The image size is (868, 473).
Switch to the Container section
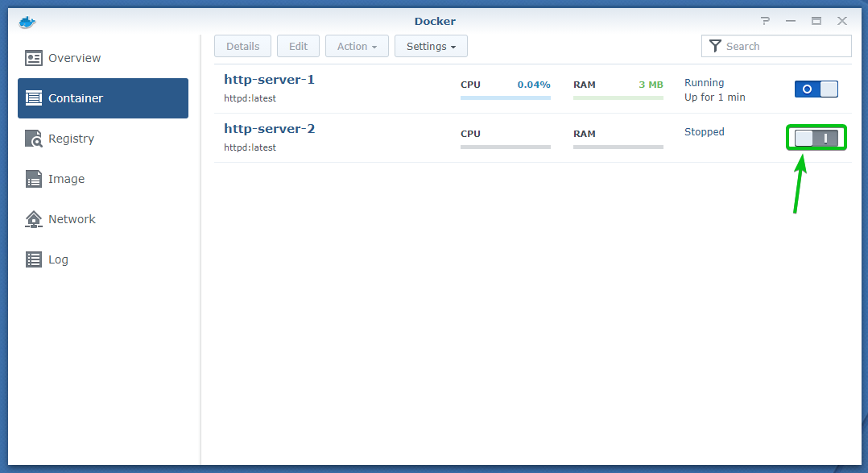click(103, 98)
